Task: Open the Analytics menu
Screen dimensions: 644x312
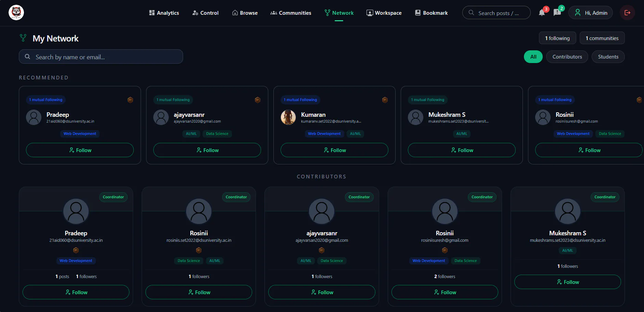Action: pos(164,13)
